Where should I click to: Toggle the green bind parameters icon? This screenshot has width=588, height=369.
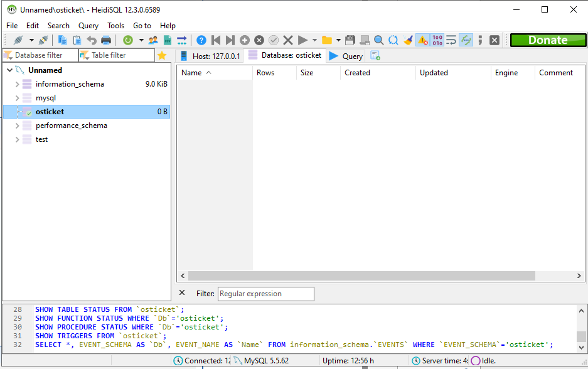pyautogui.click(x=466, y=40)
